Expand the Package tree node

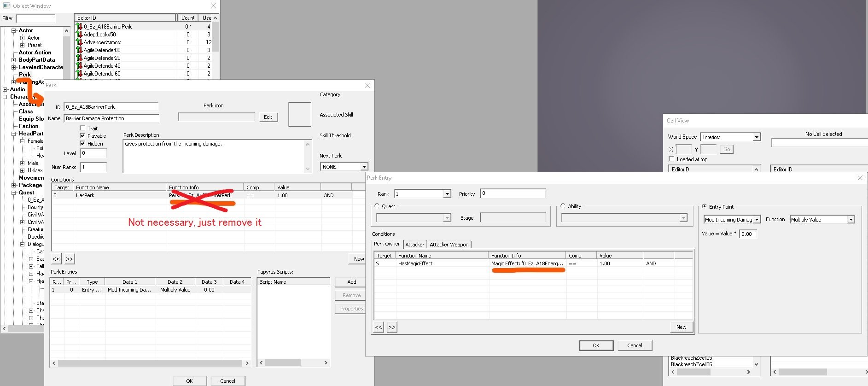point(14,185)
